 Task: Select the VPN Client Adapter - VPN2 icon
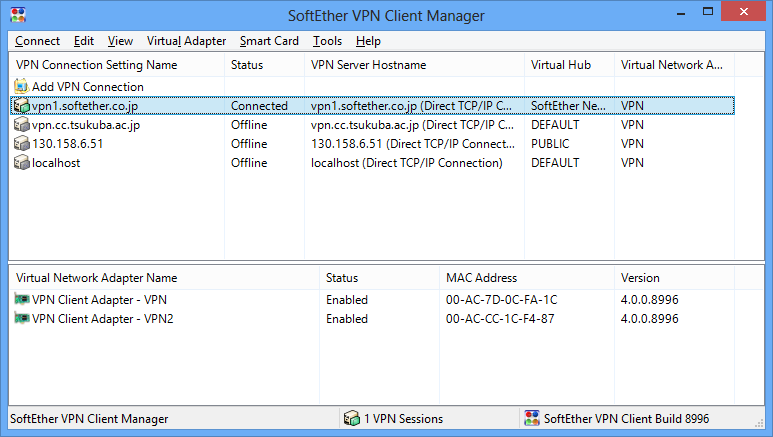pos(22,319)
